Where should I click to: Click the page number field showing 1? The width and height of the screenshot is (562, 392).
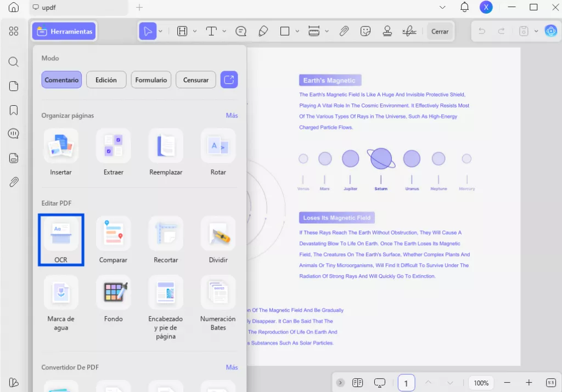click(406, 383)
